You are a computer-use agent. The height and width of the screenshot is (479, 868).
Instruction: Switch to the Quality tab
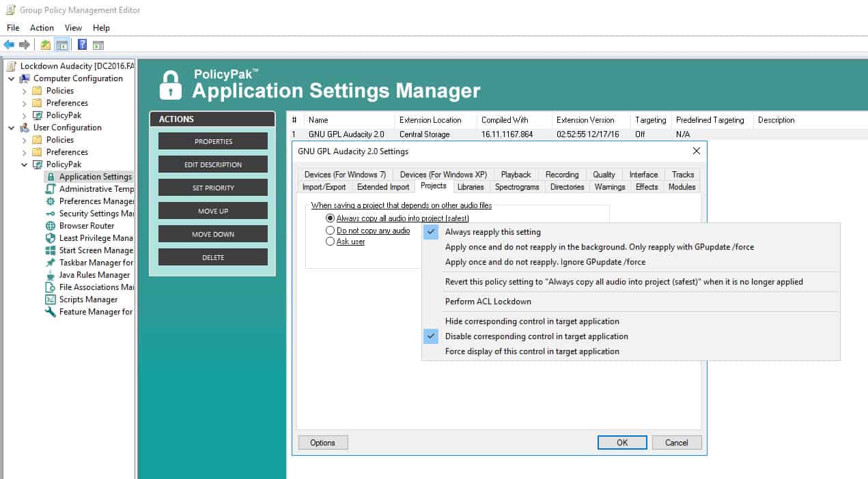point(604,175)
